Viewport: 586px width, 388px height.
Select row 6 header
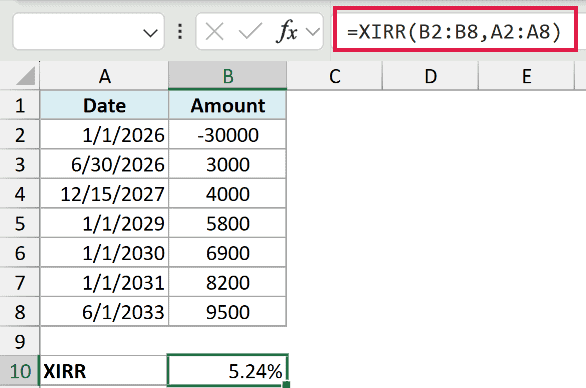point(19,253)
